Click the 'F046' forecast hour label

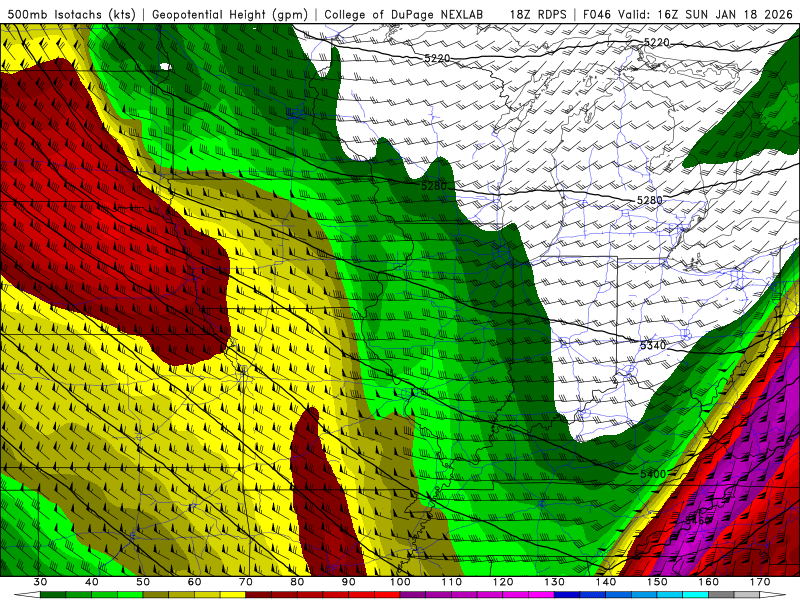tap(597, 14)
